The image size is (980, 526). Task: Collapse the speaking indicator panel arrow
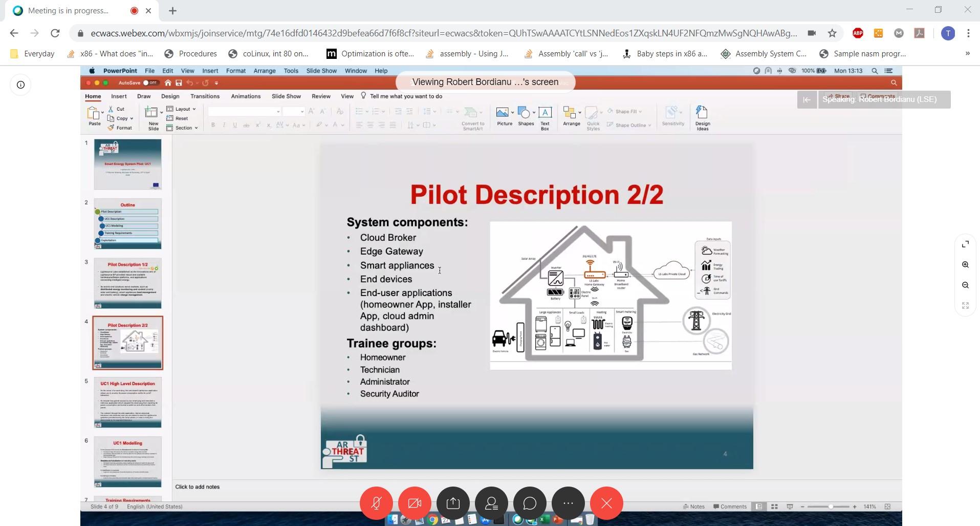click(x=807, y=100)
